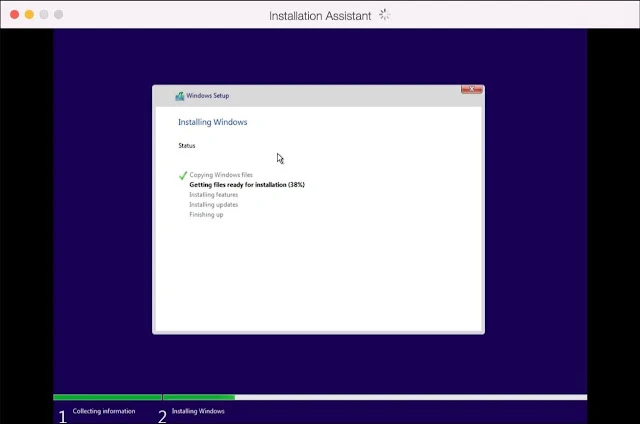Click the 'Collecting information' stage label
Screen dimensions: 640x424
coord(104,411)
